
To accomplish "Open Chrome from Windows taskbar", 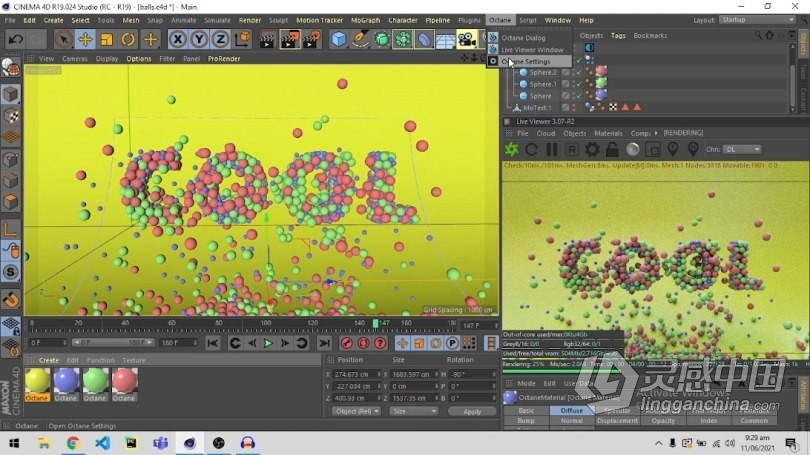I will coord(73,443).
